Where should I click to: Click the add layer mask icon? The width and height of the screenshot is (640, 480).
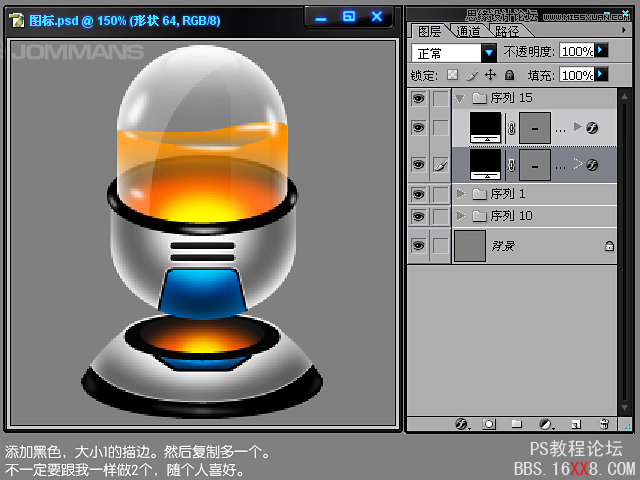pyautogui.click(x=489, y=424)
